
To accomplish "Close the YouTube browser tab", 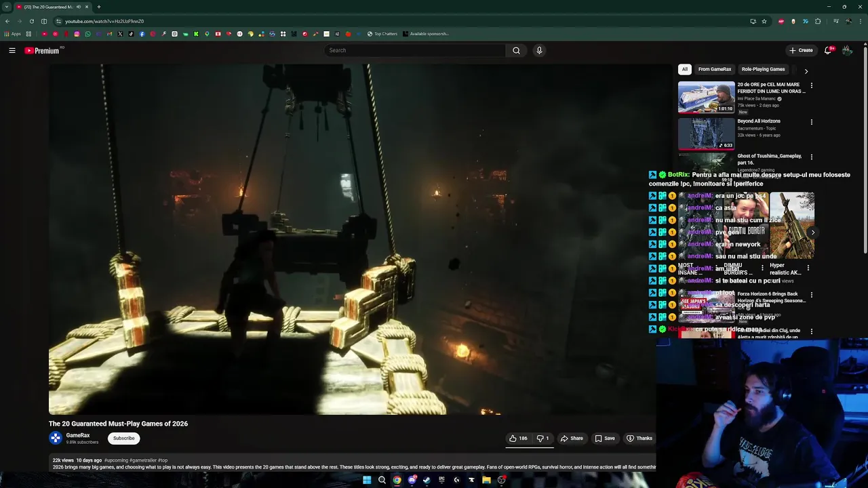I will click(x=87, y=7).
